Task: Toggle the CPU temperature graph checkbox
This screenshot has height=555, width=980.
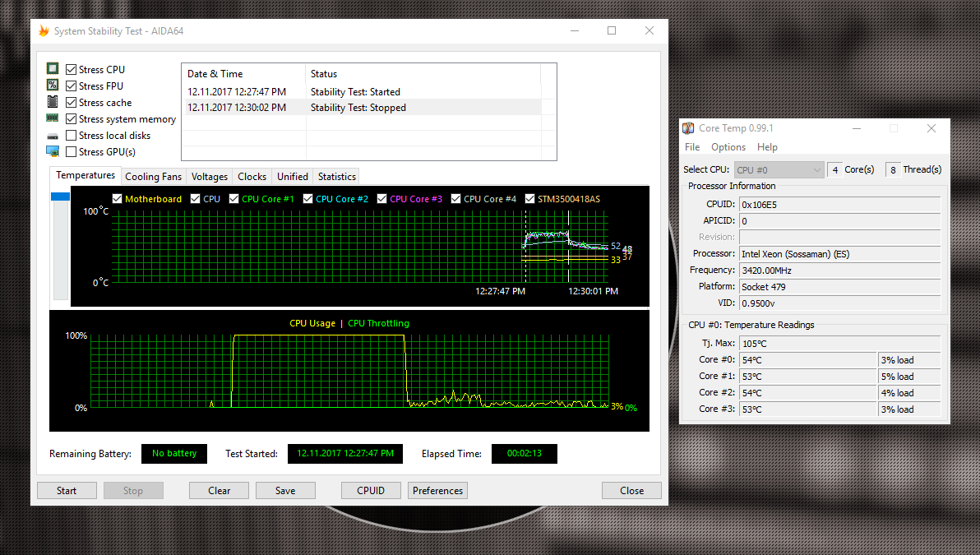Action: 196,199
